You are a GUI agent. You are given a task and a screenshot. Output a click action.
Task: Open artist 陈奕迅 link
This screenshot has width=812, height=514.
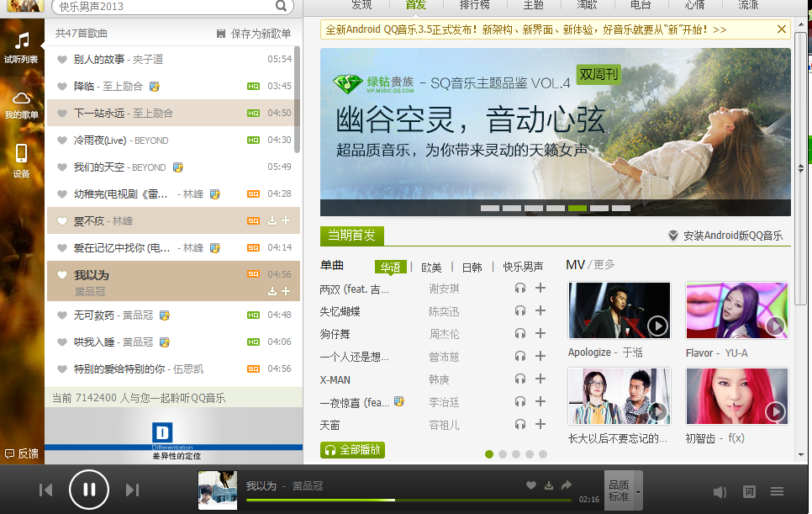click(x=444, y=311)
